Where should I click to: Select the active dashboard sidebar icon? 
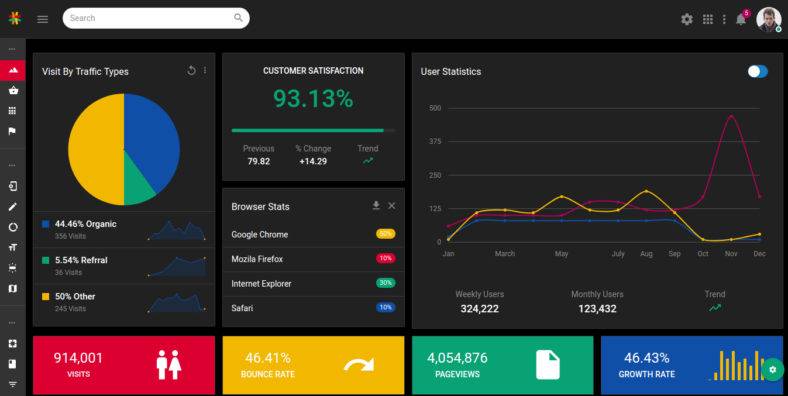(x=13, y=70)
